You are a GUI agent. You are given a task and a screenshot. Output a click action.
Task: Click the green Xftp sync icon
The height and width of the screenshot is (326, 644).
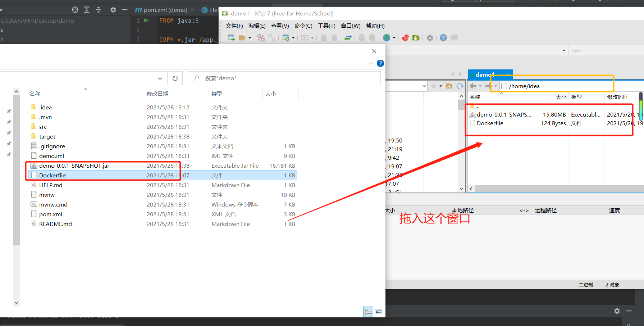click(x=416, y=38)
